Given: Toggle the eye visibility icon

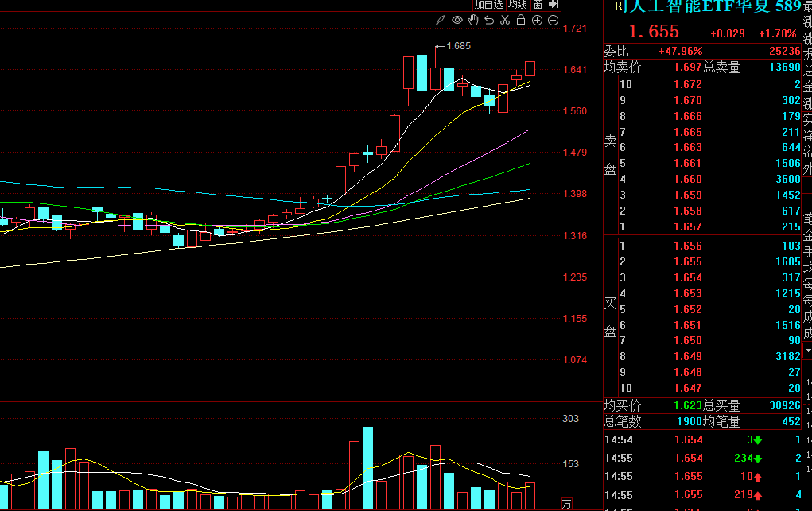Looking at the screenshot, I should (457, 20).
